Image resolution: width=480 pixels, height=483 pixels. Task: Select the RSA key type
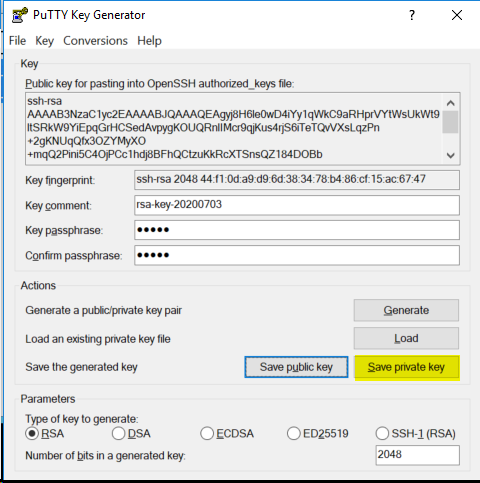[32, 433]
